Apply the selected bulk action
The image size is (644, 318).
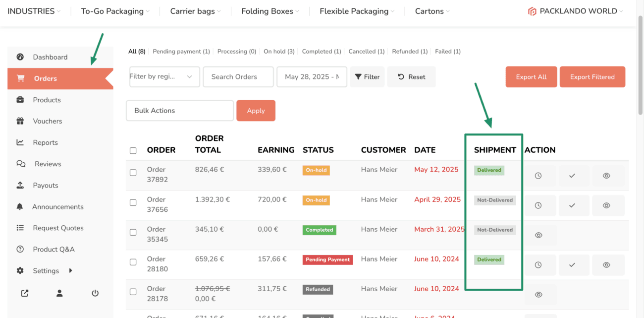pyautogui.click(x=256, y=111)
